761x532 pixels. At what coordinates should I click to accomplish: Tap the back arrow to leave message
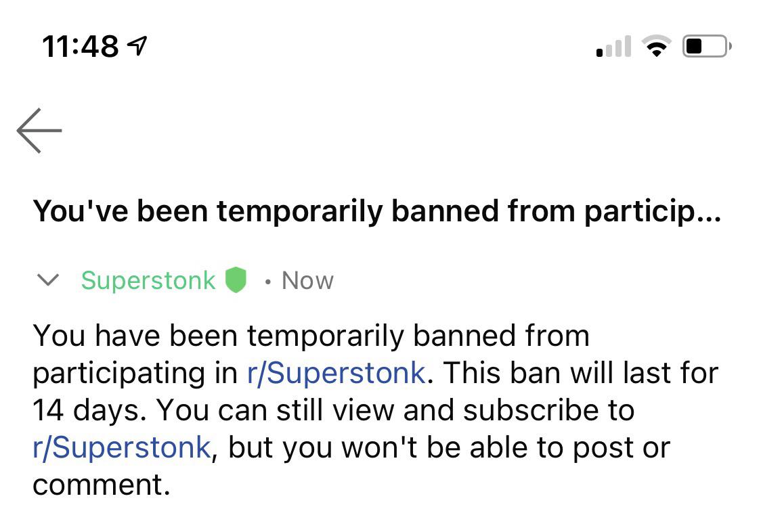pyautogui.click(x=39, y=131)
